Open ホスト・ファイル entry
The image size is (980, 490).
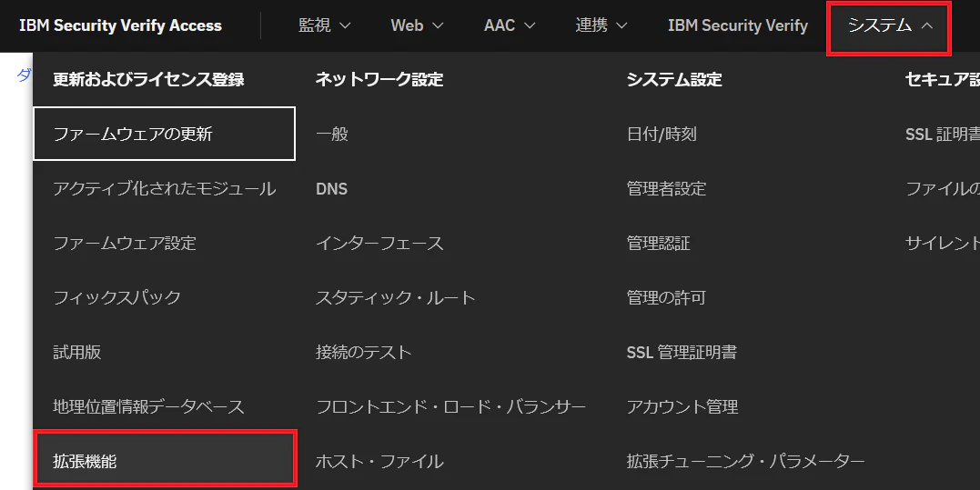pos(379,461)
